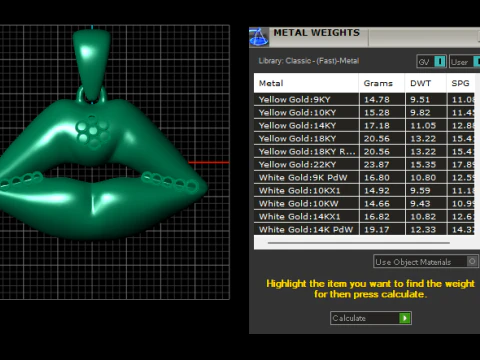Image resolution: width=480 pixels, height=360 pixels.
Task: Click the DWT column header
Action: click(426, 83)
